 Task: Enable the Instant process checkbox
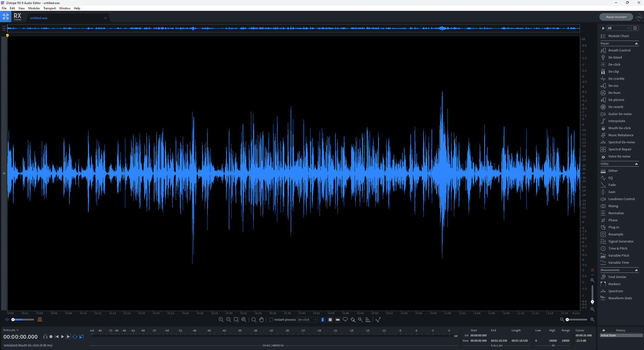271,320
